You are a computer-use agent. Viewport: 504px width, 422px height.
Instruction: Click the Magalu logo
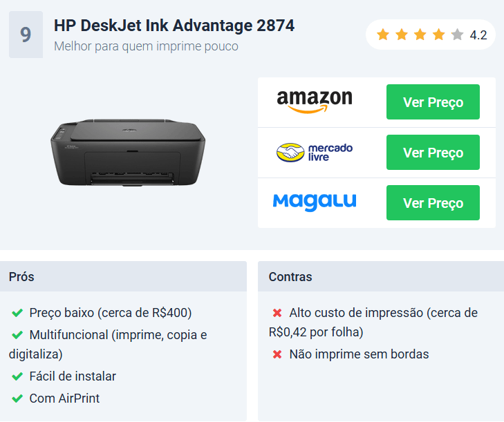click(315, 202)
